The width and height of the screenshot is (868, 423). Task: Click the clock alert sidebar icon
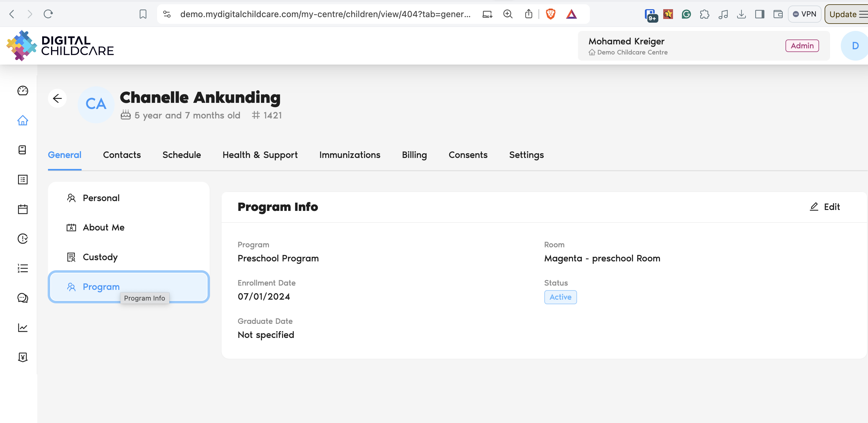click(23, 238)
